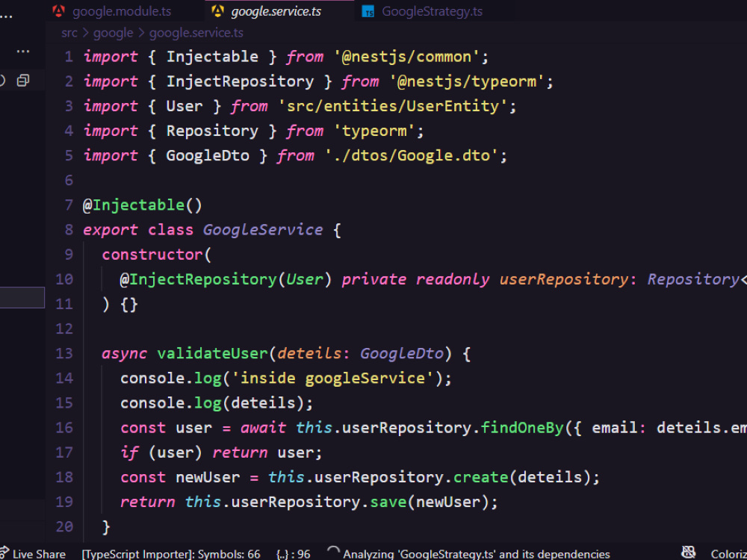Click the spinning analyzing progress icon

tap(333, 553)
